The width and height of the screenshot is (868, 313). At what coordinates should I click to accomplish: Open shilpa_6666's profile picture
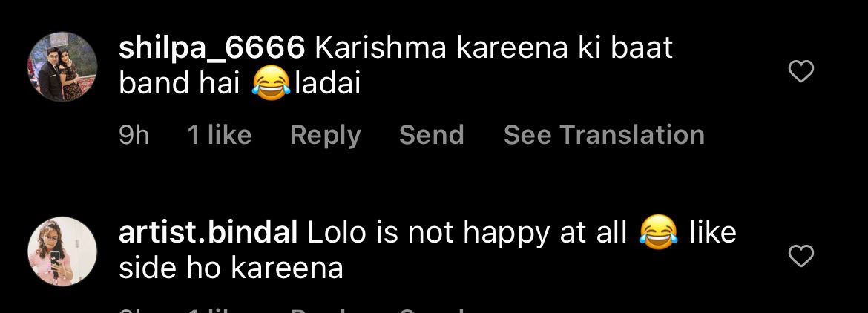(62, 67)
